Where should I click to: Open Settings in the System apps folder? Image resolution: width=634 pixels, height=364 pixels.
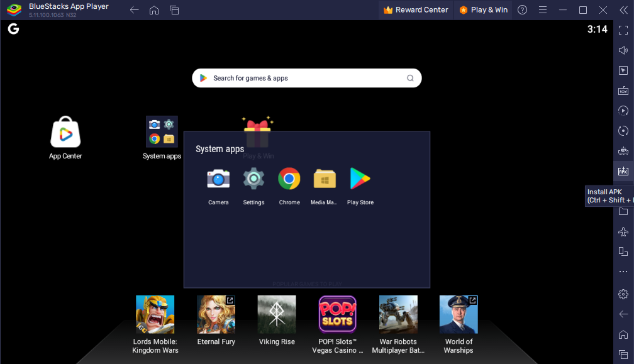pos(253,179)
